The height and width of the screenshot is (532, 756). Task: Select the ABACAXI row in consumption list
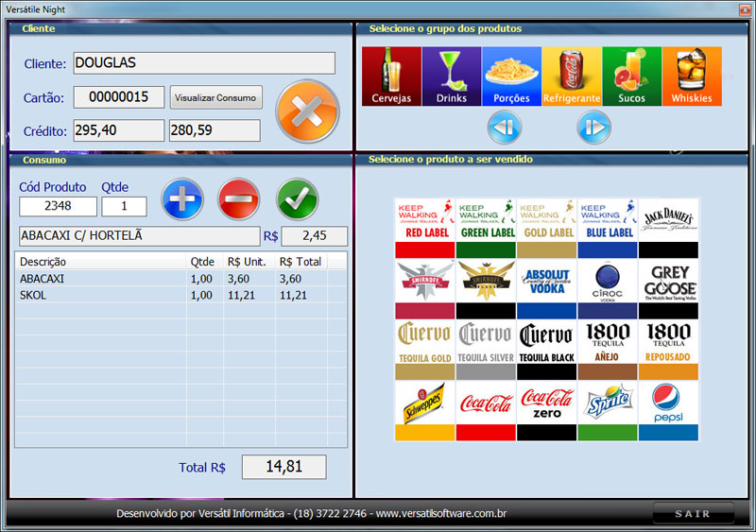tap(180, 279)
